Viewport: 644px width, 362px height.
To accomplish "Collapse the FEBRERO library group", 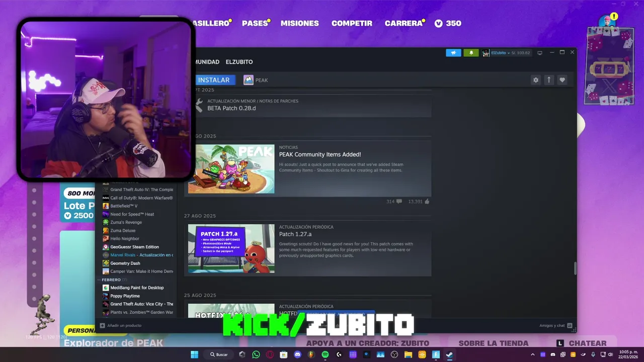I will (x=111, y=280).
